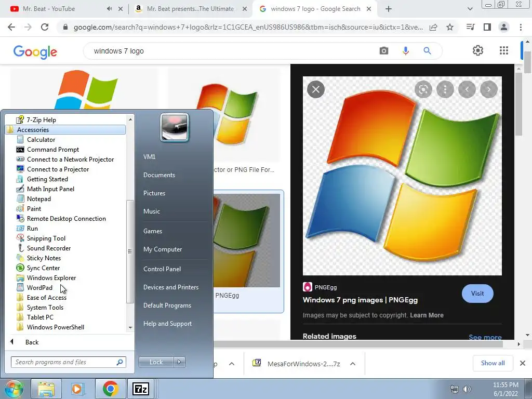Switch to the Amazon Mr. Beat tab
The image size is (532, 399).
[x=190, y=9]
